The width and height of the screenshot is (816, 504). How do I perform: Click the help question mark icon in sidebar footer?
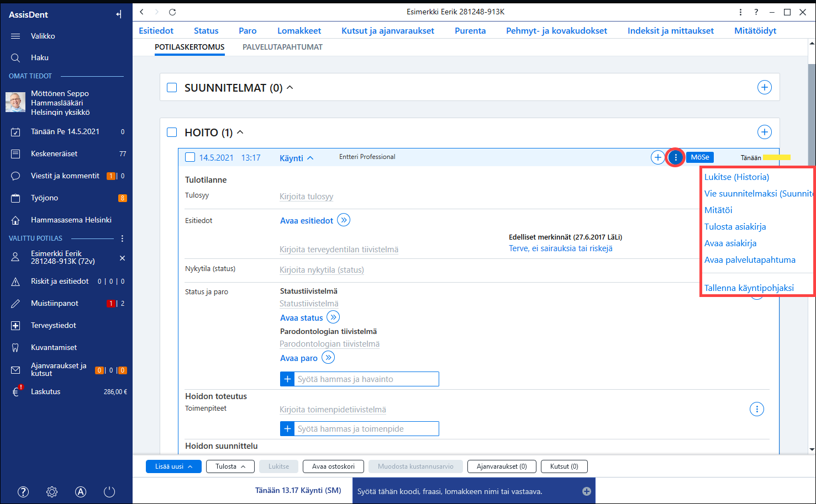click(23, 492)
